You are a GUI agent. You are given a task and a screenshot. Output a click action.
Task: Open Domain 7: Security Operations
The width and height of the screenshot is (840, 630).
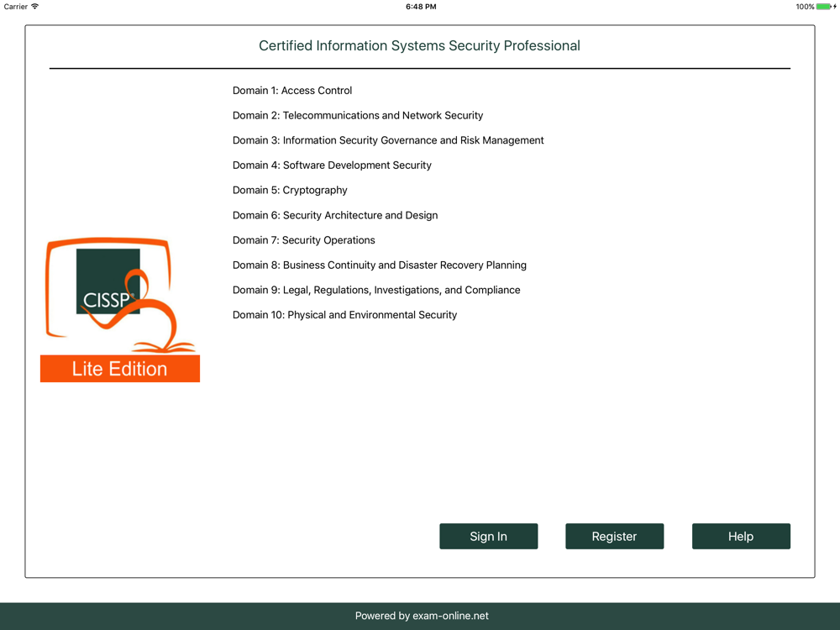pos(304,240)
